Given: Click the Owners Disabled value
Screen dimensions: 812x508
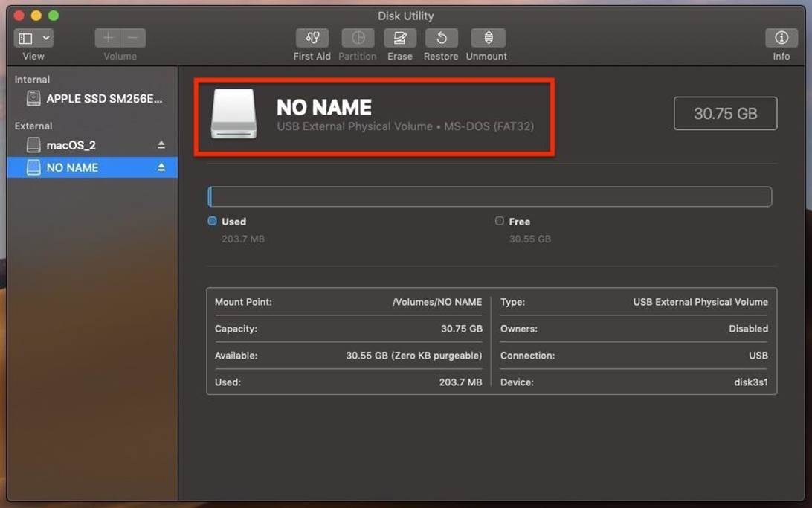Looking at the screenshot, I should click(x=748, y=329).
